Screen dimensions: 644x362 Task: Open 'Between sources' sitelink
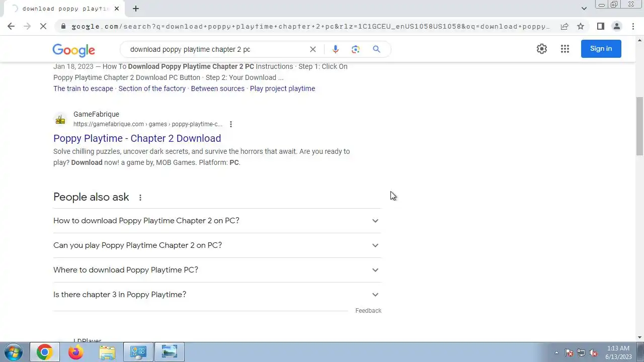pos(218,88)
